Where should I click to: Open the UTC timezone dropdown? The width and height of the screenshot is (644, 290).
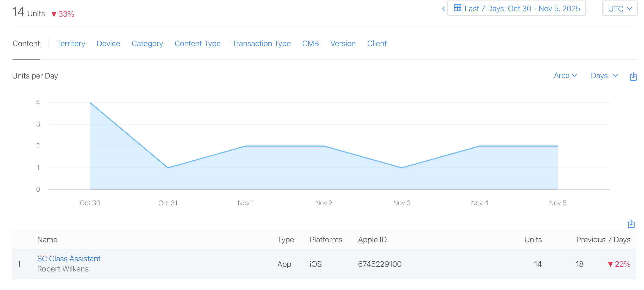[620, 9]
